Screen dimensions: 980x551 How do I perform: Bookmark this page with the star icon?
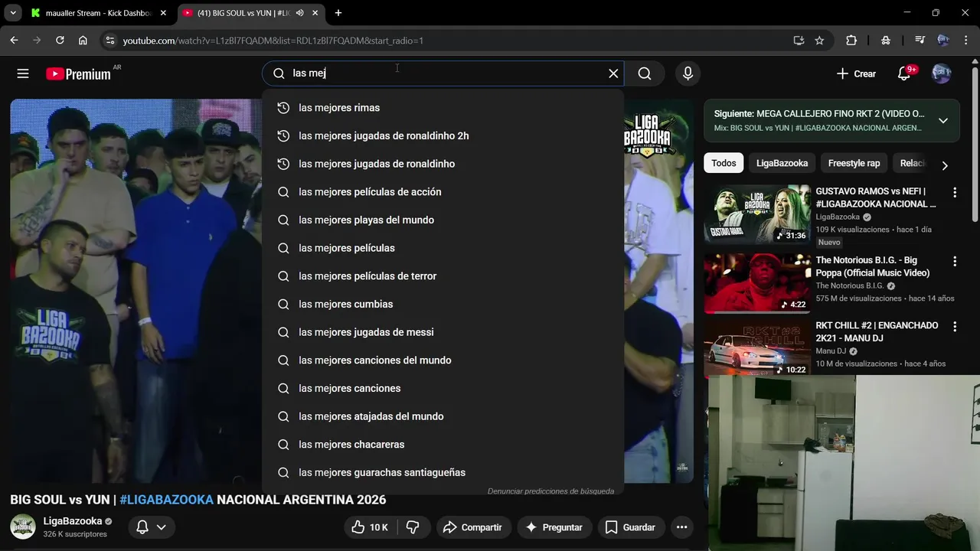[x=819, y=41]
